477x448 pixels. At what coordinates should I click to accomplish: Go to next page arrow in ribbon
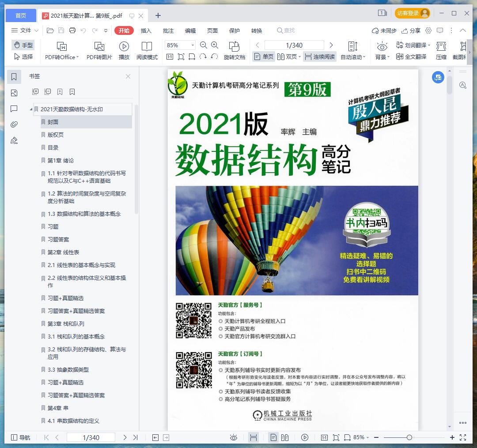click(x=331, y=45)
